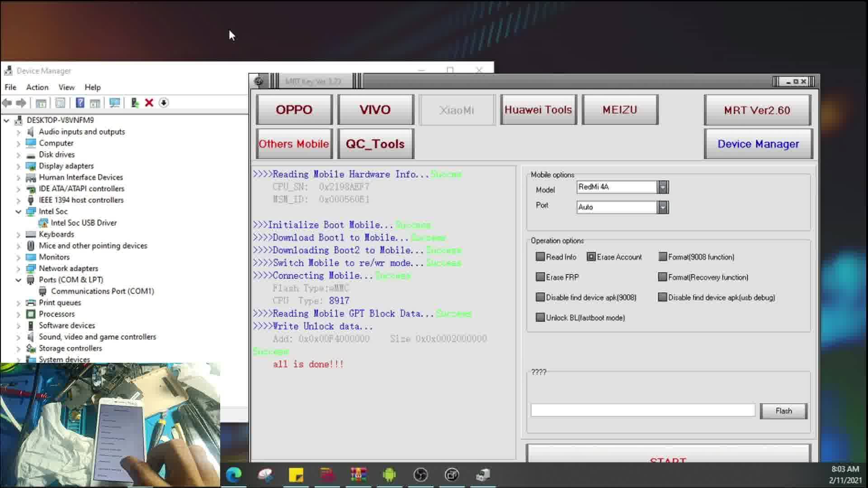The height and width of the screenshot is (488, 868).
Task: Click the white and blue taskbar icon after Edge
Action: (x=265, y=474)
